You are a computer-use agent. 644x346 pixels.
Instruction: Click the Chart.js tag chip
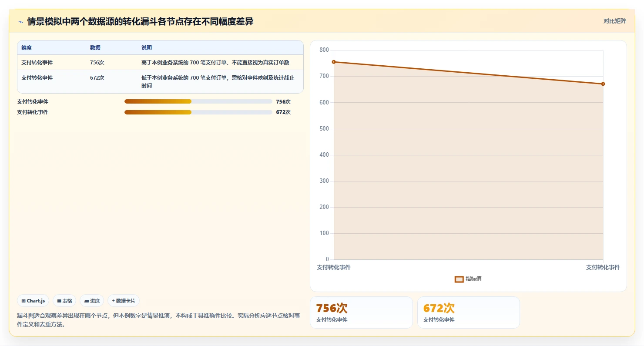(x=33, y=301)
